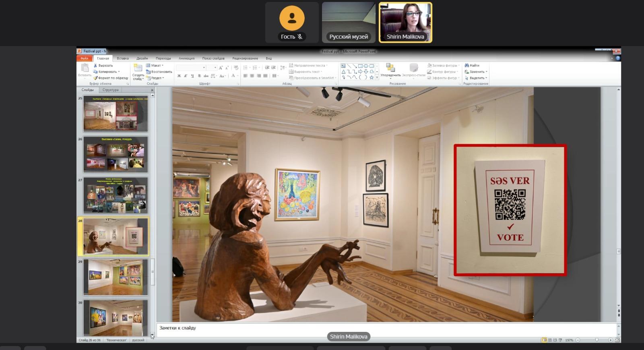
Task: Toggle justify text alignment
Action: pos(265,76)
